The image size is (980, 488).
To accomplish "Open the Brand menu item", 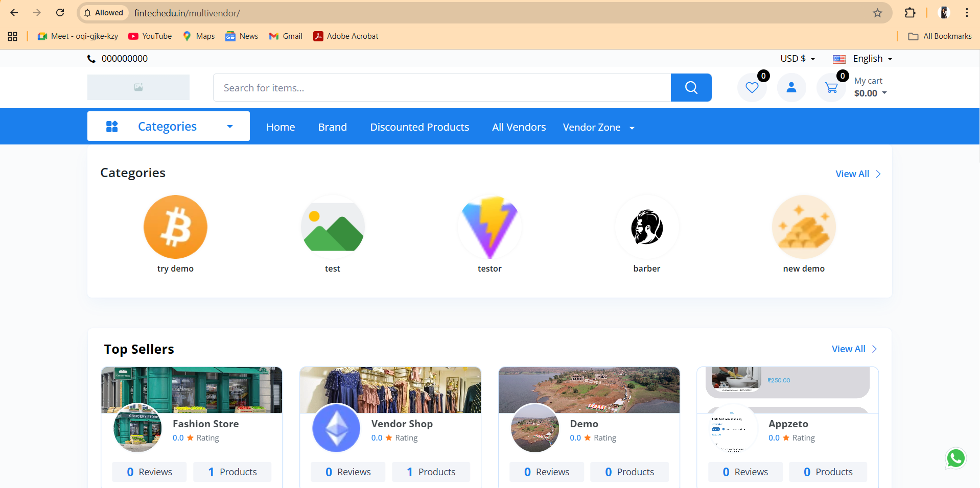I will pos(332,127).
